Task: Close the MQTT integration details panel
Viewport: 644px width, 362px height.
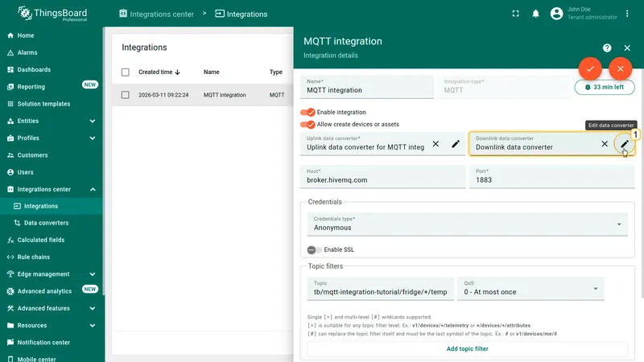Action: pos(627,48)
